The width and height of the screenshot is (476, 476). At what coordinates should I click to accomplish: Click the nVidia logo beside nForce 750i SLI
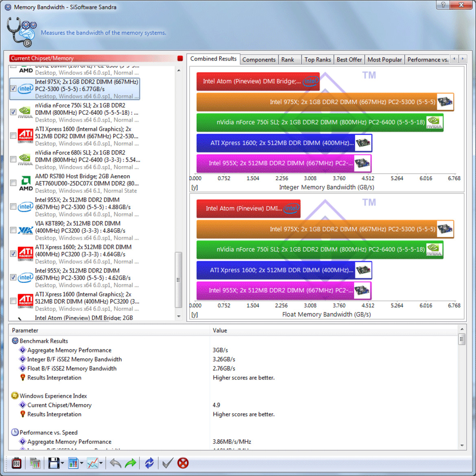26,112
